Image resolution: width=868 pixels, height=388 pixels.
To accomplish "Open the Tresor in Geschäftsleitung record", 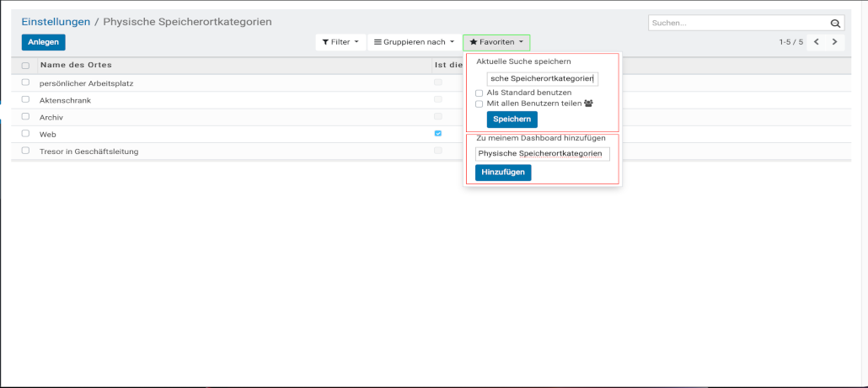I will coord(88,151).
